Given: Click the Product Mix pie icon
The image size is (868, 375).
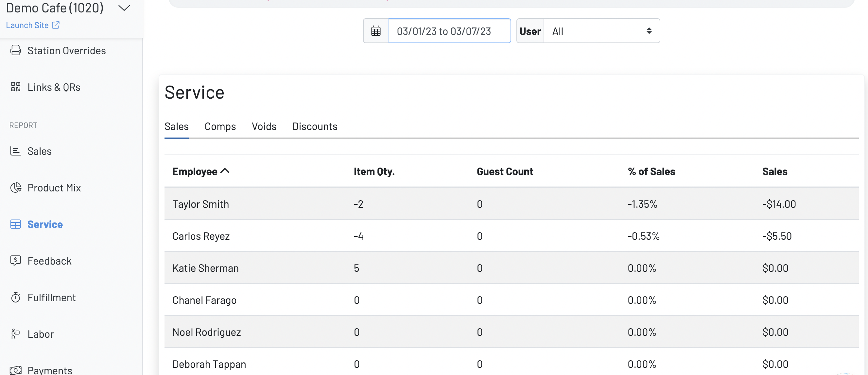Looking at the screenshot, I should (15, 187).
